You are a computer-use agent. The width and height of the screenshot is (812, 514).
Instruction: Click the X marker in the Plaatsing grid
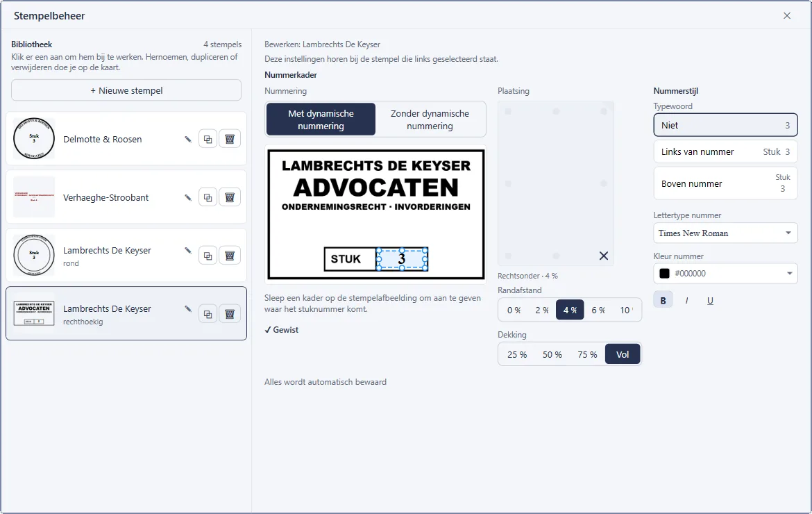[604, 256]
